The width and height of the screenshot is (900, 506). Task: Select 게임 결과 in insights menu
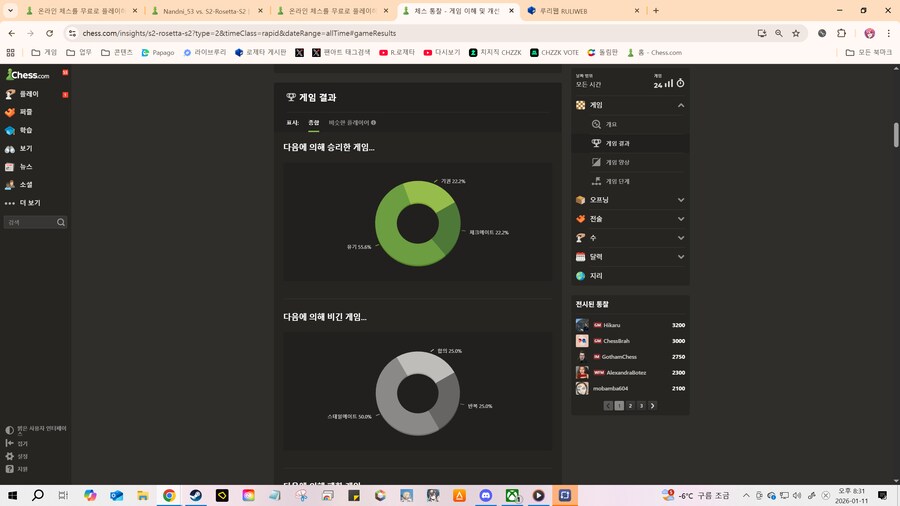[x=630, y=143]
